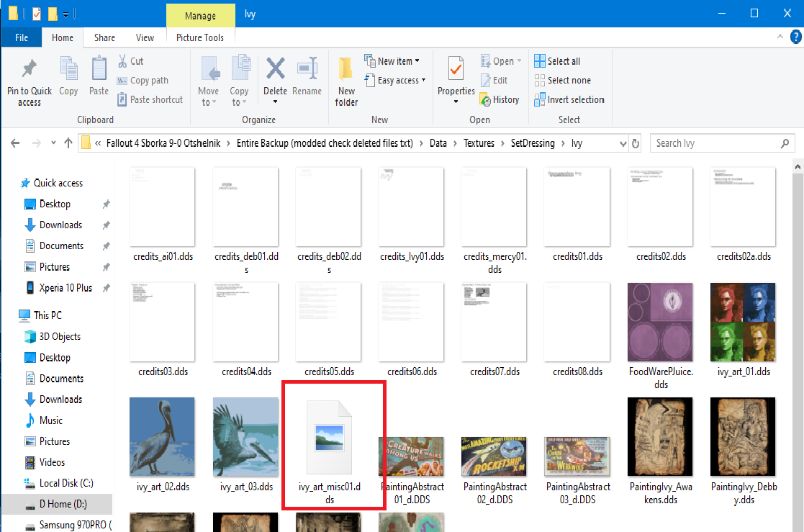Click the Search Ivy input box

(722, 143)
